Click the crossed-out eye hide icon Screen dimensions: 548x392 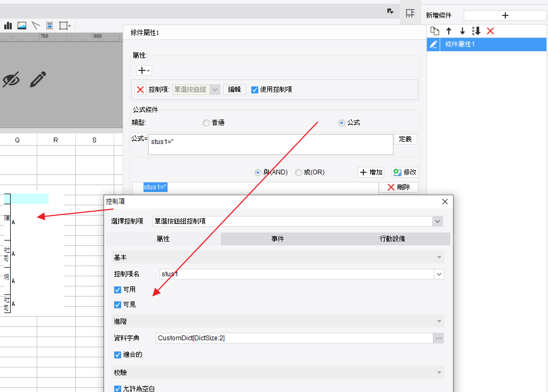pos(11,79)
